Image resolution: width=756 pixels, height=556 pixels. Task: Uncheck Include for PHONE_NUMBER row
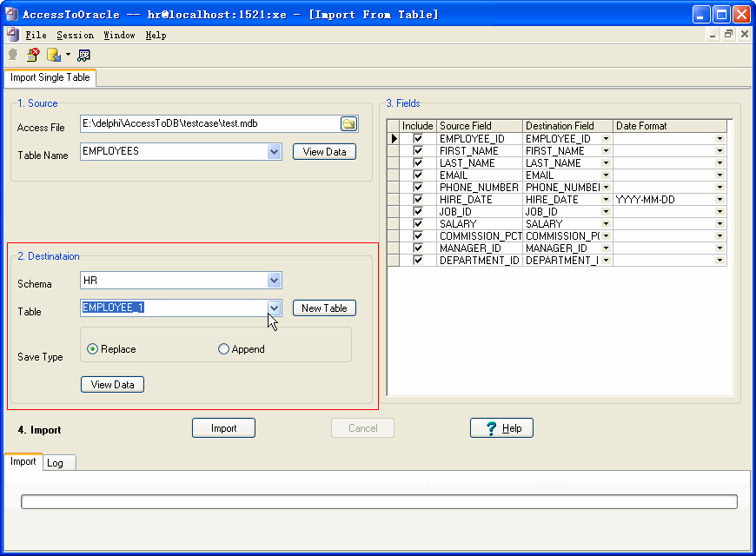418,187
